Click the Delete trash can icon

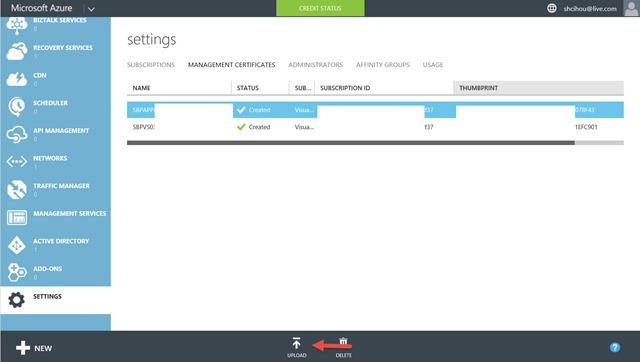343,342
